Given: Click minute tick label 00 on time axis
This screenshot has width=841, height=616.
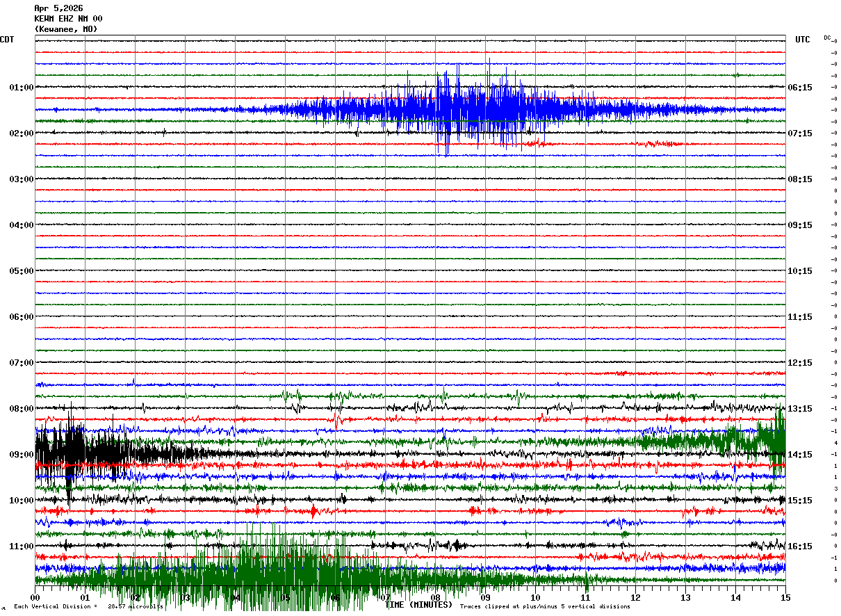Looking at the screenshot, I should (x=35, y=597).
